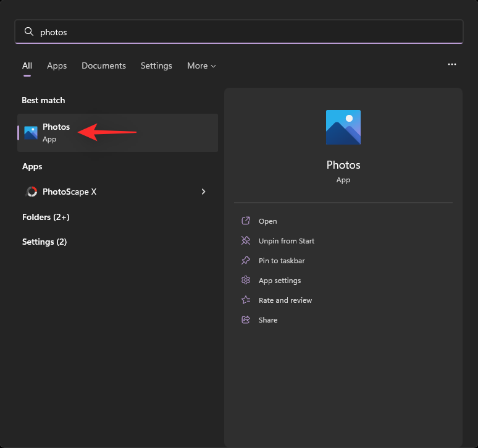
Task: Click the PhotoScape X app icon
Action: click(31, 192)
